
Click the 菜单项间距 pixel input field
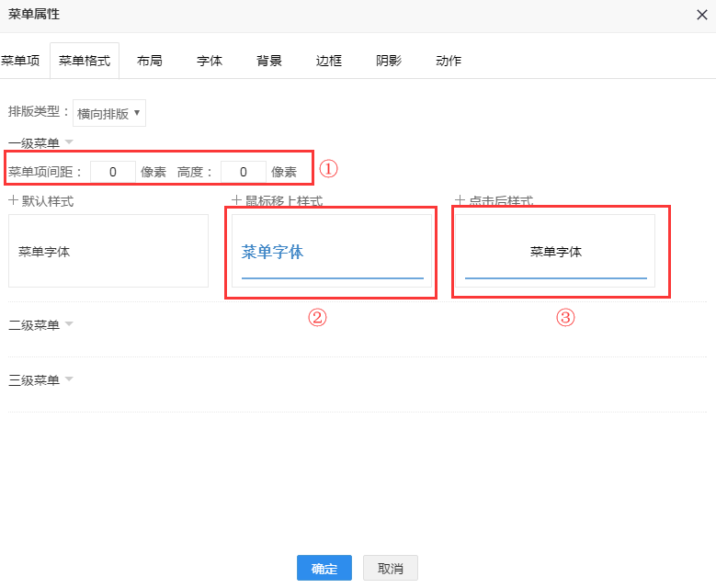pos(113,172)
